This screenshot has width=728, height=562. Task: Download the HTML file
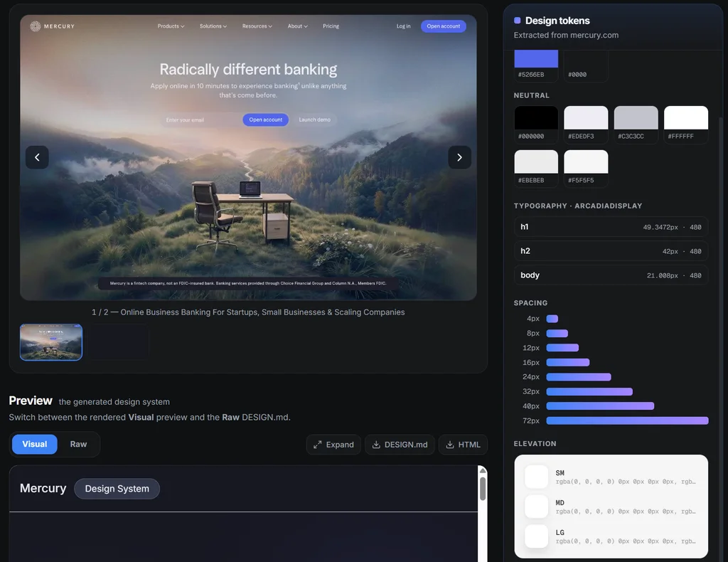(463, 445)
